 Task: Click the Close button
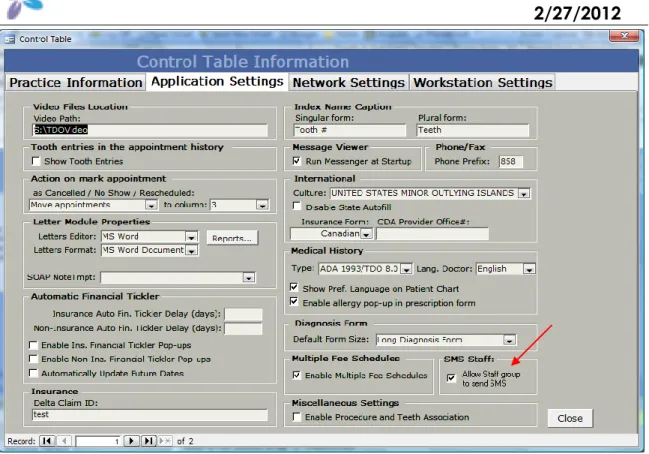tap(570, 418)
